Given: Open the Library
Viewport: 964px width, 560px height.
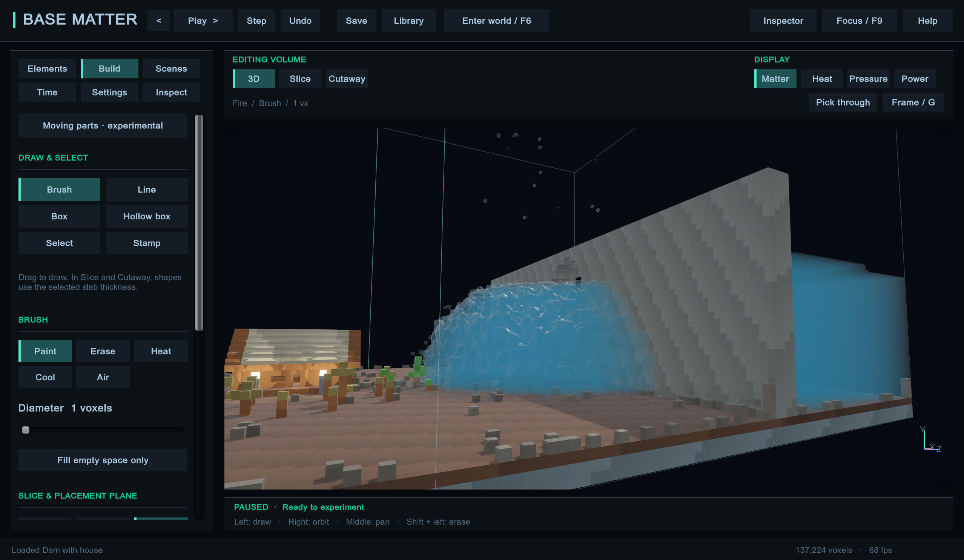Looking at the screenshot, I should point(408,21).
